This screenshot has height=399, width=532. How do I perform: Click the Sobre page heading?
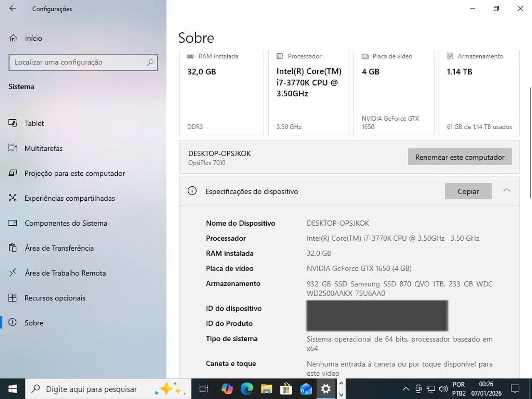pos(196,38)
